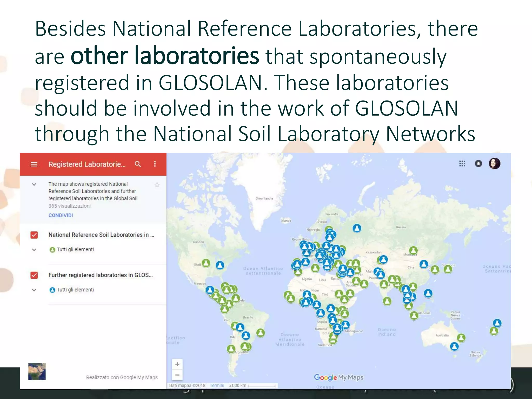This screenshot has height=399, width=532.
Task: Select the blue marker in southeastern Australia
Action: point(454,346)
